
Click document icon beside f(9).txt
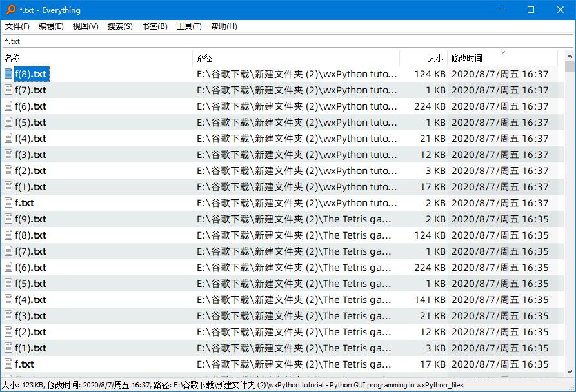tap(8, 219)
